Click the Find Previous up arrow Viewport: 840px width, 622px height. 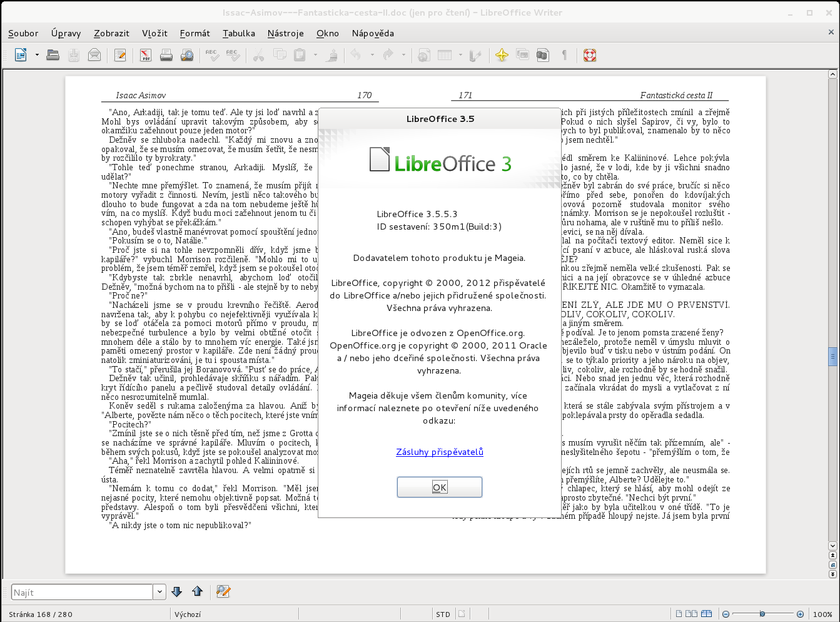(198, 591)
